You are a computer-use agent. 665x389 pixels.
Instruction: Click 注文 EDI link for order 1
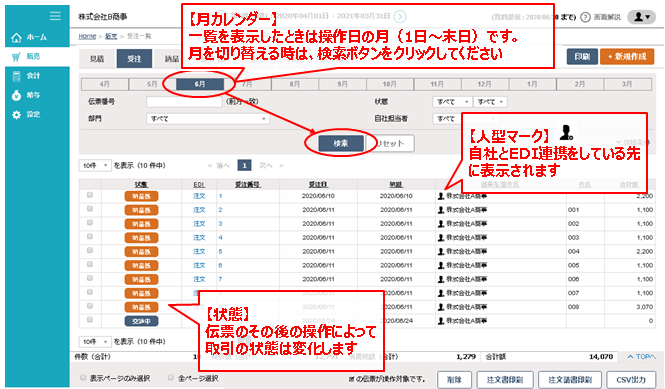[x=199, y=196]
